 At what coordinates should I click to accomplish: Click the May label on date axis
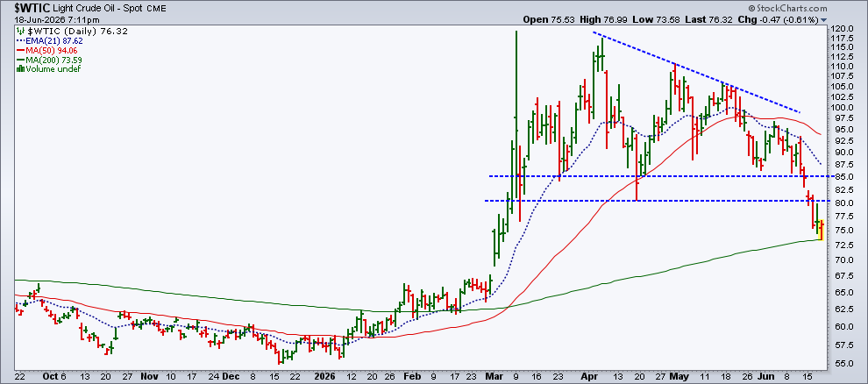pyautogui.click(x=679, y=375)
